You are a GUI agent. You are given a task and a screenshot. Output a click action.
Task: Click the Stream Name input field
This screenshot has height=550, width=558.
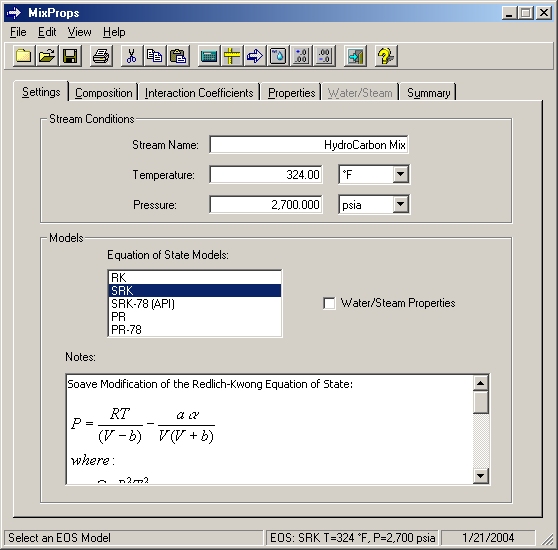click(309, 145)
